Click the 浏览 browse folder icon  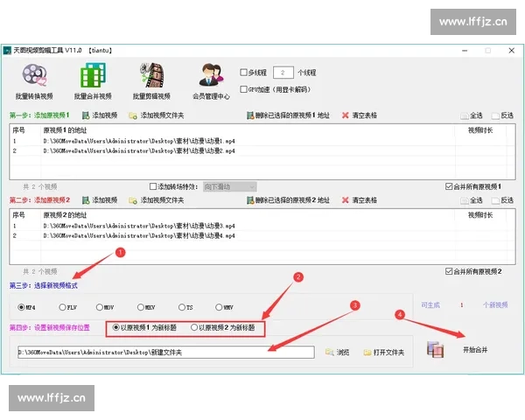point(330,352)
